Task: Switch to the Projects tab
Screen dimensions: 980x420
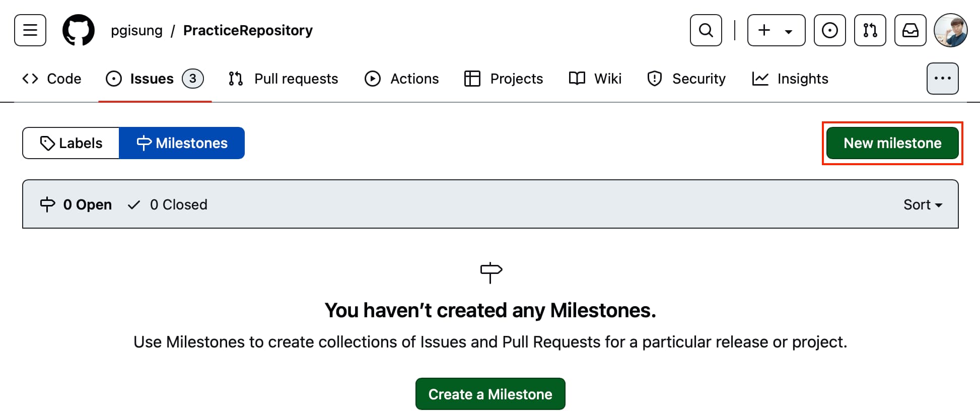Action: tap(504, 79)
